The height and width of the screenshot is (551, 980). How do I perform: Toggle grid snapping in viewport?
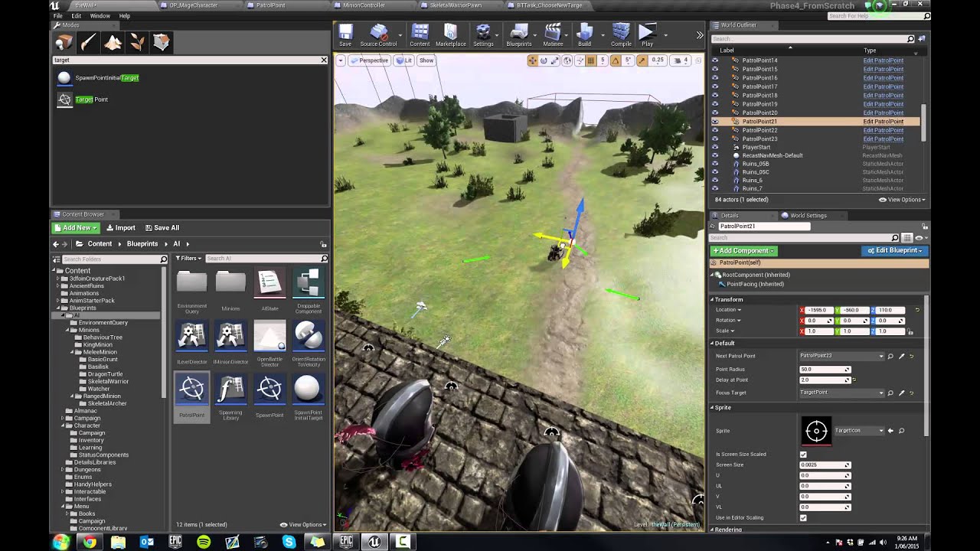pos(590,60)
